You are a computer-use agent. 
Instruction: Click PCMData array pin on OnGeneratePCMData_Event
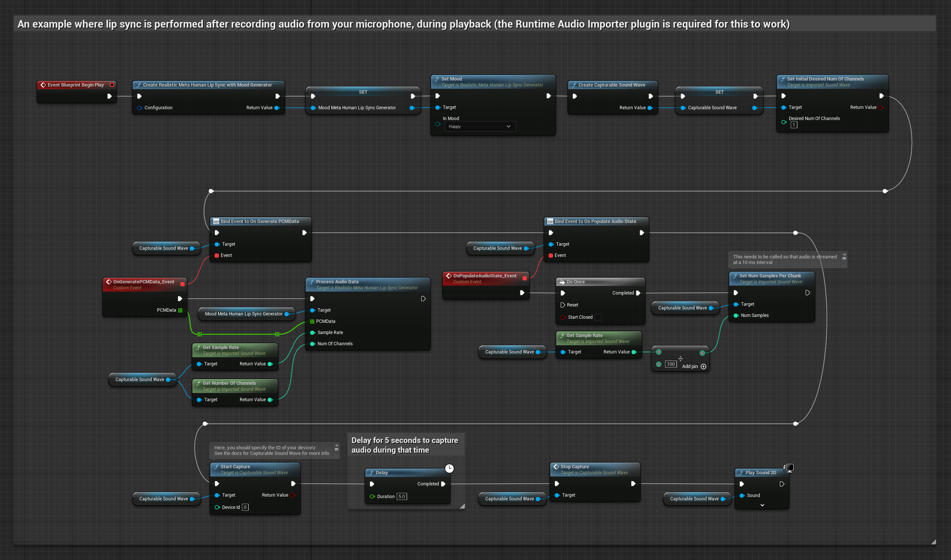pyautogui.click(x=180, y=310)
